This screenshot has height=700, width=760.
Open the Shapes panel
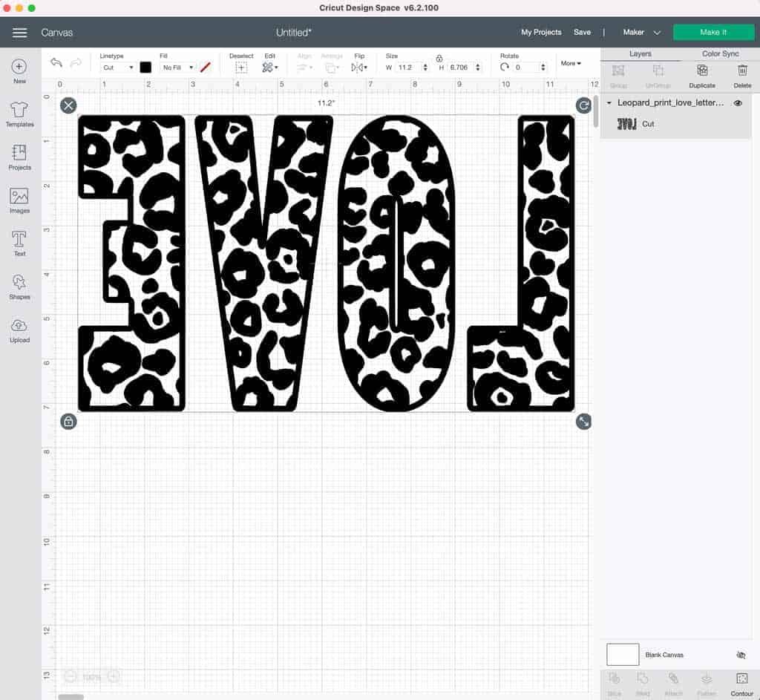click(19, 287)
